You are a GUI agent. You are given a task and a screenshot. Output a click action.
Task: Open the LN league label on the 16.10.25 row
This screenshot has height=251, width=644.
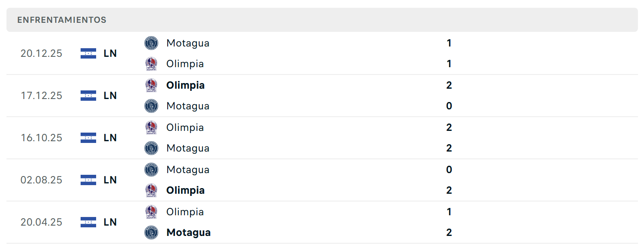[x=110, y=138]
